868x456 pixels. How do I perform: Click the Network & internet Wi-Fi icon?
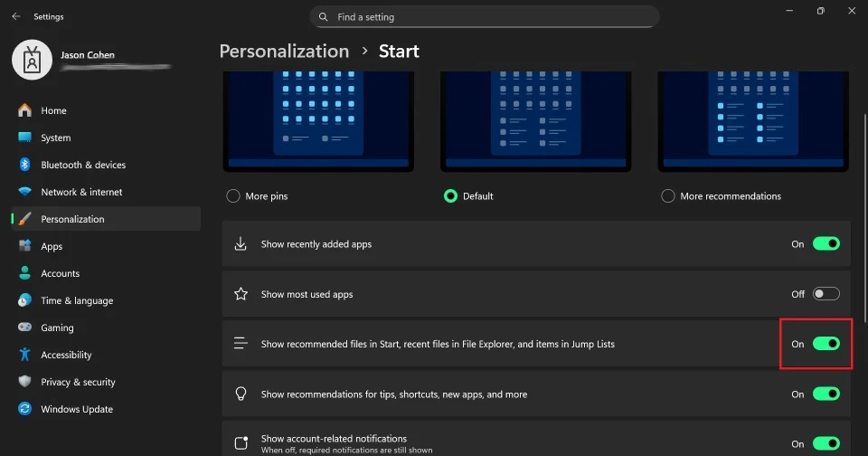24,192
